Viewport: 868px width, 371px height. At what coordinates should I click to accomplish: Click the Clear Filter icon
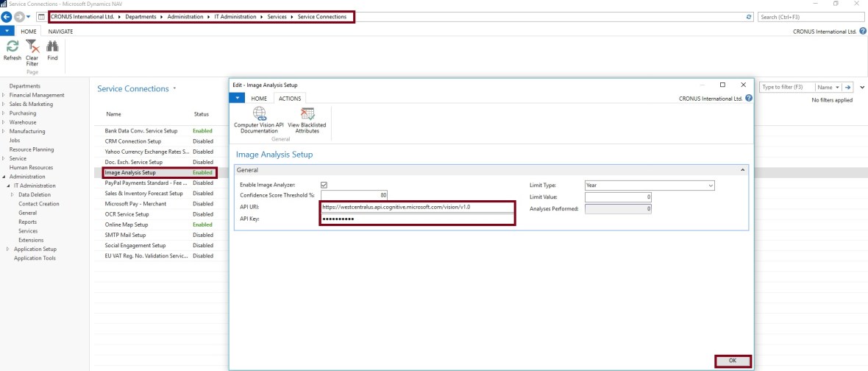coord(32,46)
